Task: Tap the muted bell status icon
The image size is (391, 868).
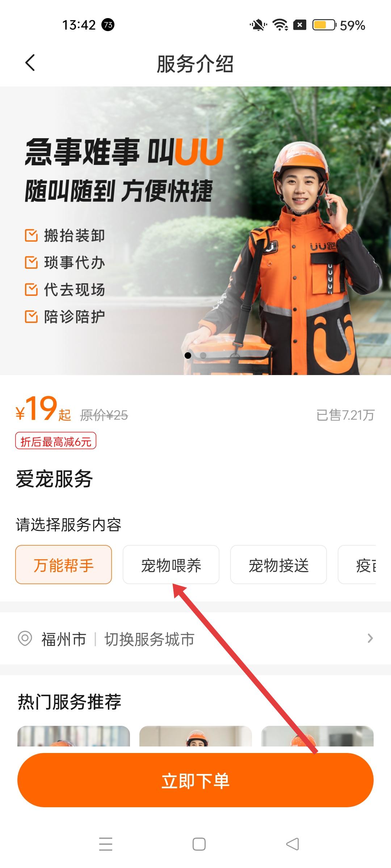Action: coord(258,25)
